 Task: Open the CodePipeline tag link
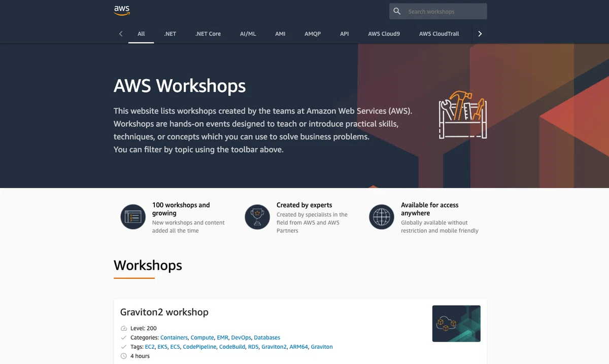click(x=199, y=347)
